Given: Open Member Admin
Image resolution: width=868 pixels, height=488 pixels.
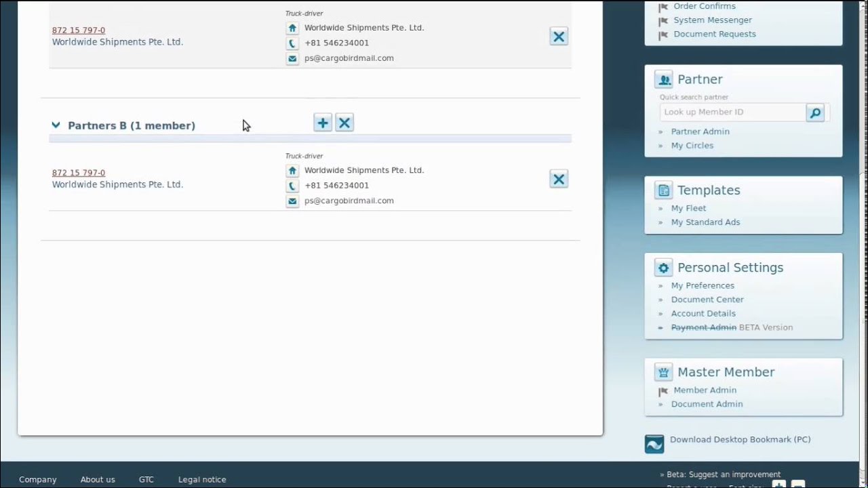Looking at the screenshot, I should pyautogui.click(x=705, y=390).
